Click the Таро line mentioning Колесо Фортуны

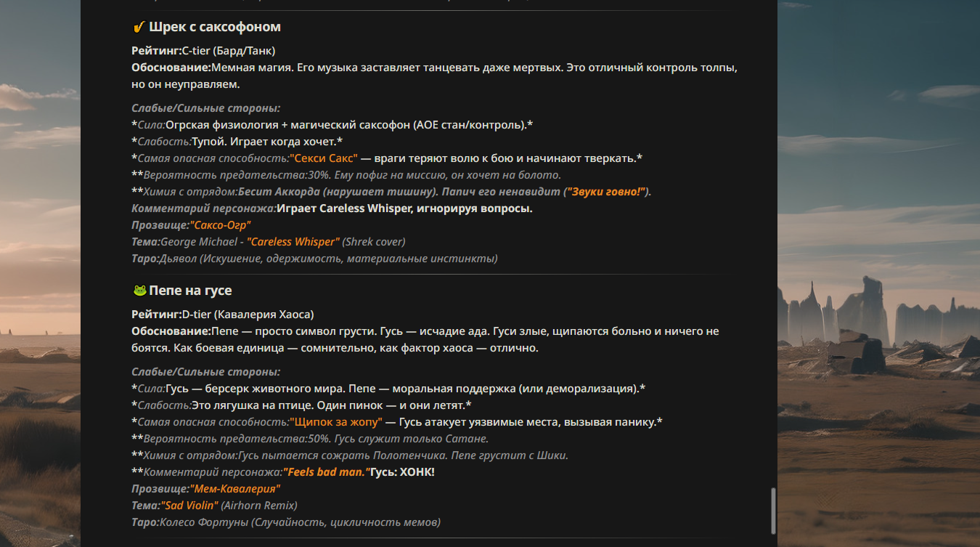click(x=286, y=522)
